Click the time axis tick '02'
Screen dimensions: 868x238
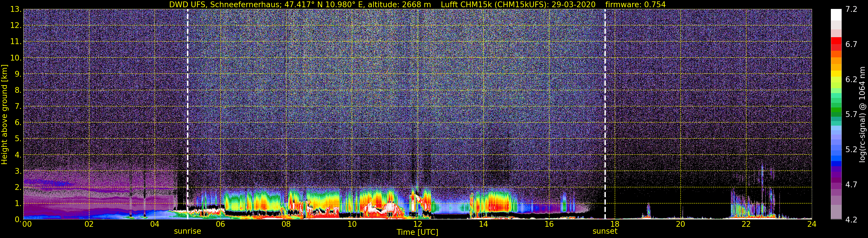[x=89, y=224]
